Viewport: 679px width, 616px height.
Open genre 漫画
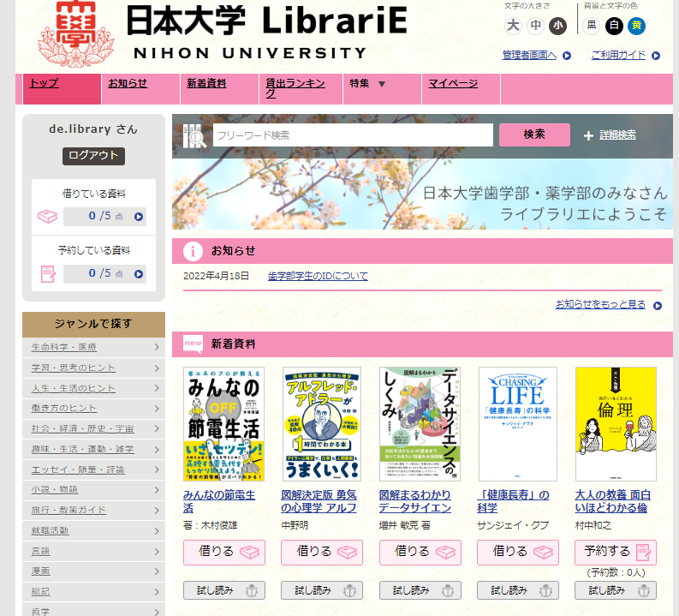[93, 571]
